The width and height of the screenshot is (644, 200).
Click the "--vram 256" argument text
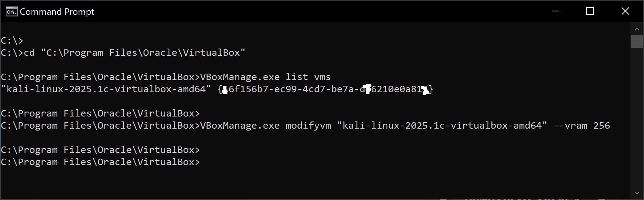[x=582, y=126]
